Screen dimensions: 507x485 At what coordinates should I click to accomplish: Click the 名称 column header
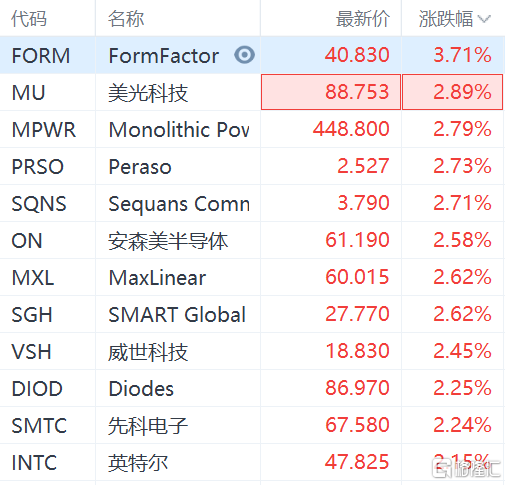[126, 19]
